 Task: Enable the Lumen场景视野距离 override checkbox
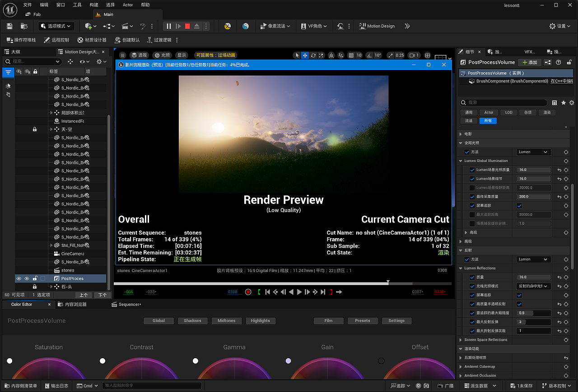(472, 188)
